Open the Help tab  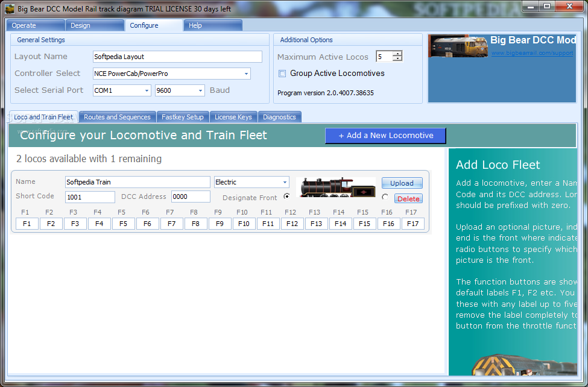coord(213,25)
